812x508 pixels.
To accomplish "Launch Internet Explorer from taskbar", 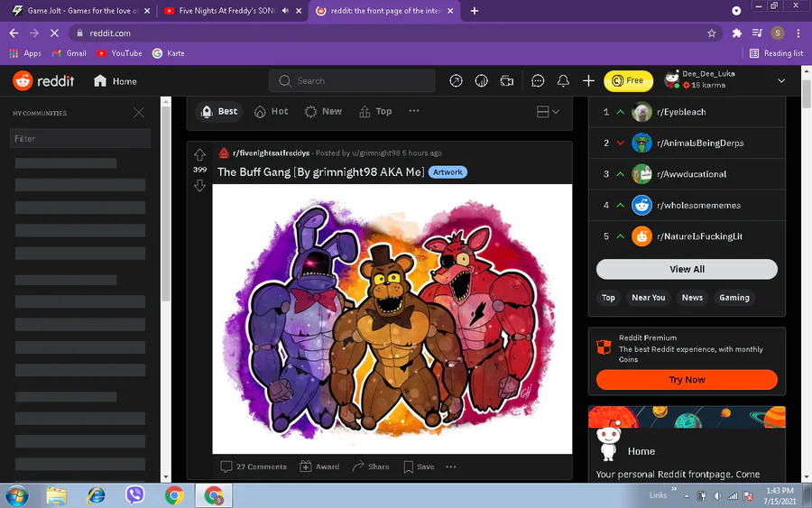I will 96,495.
